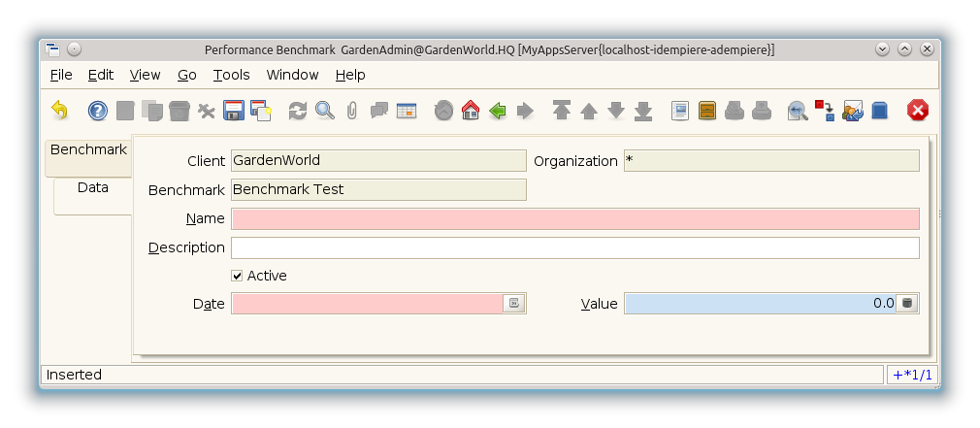Click the Undo changes arrow icon
The height and width of the screenshot is (428, 980).
60,111
